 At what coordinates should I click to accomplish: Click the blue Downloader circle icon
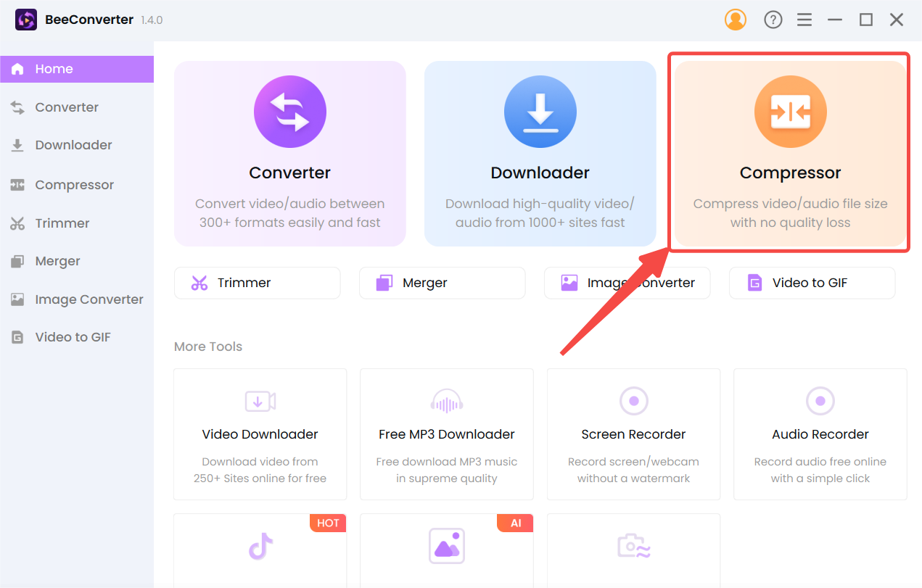[x=540, y=112]
